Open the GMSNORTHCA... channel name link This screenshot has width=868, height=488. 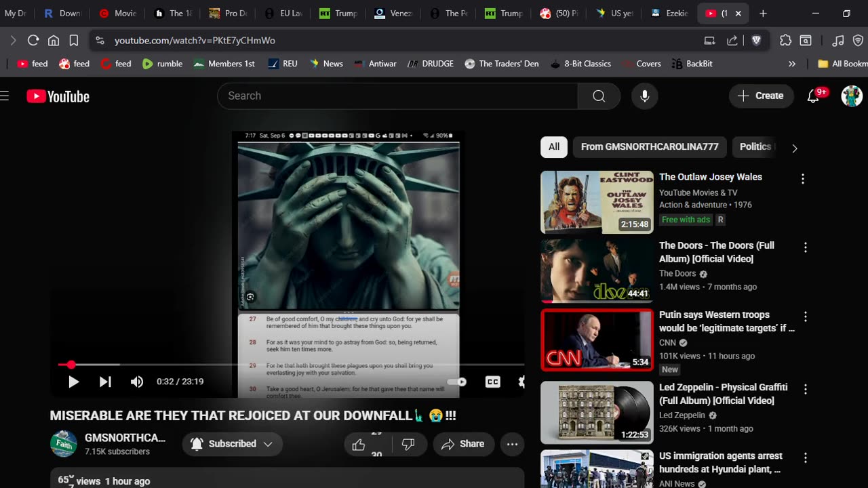[125, 438]
